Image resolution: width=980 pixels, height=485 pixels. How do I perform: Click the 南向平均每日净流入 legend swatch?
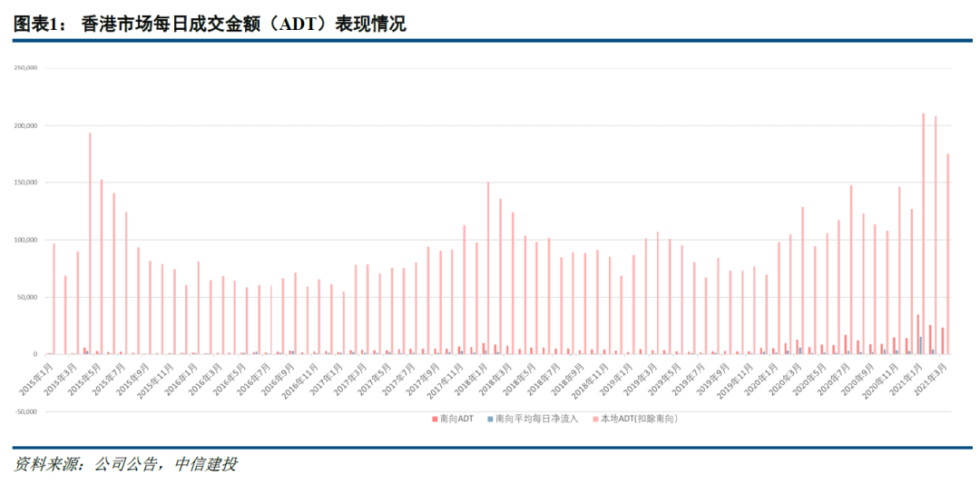(490, 420)
